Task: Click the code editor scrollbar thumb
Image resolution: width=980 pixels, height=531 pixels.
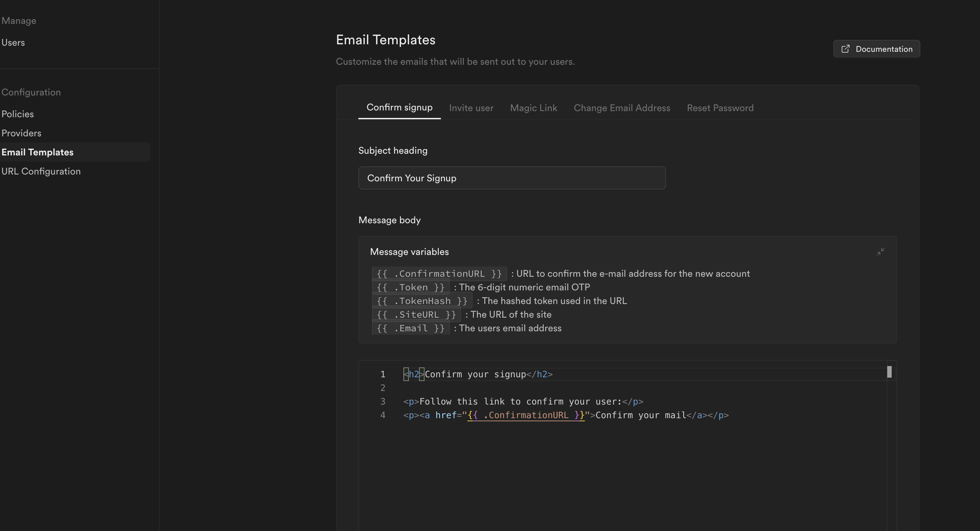Action: pyautogui.click(x=889, y=371)
